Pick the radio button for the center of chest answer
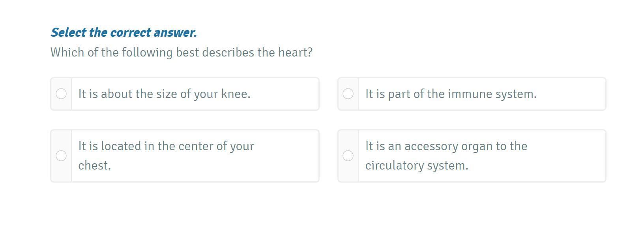 click(x=61, y=156)
